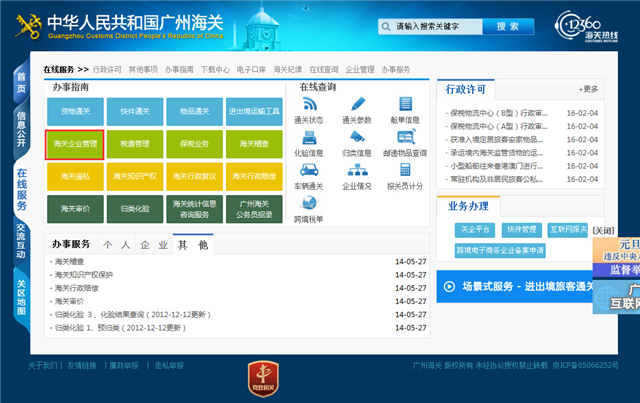Open the 进出境运输工具 guide tile
This screenshot has width=640, height=403.
pyautogui.click(x=254, y=111)
